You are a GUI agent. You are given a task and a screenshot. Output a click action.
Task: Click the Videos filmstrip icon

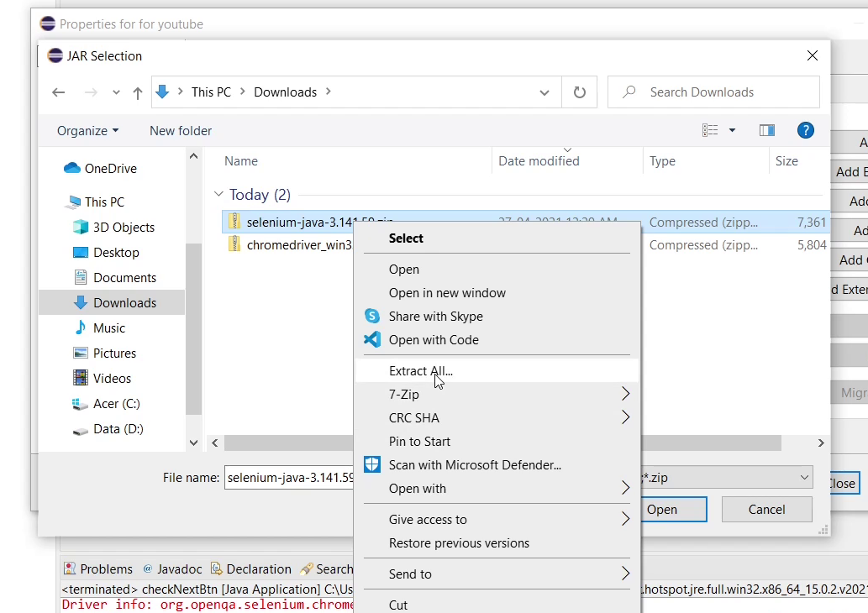[81, 378]
